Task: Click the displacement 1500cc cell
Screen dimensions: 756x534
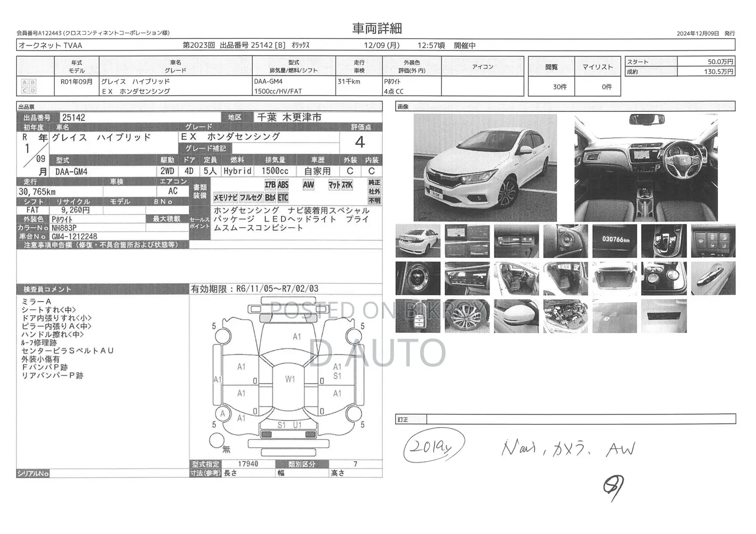Action: point(275,171)
